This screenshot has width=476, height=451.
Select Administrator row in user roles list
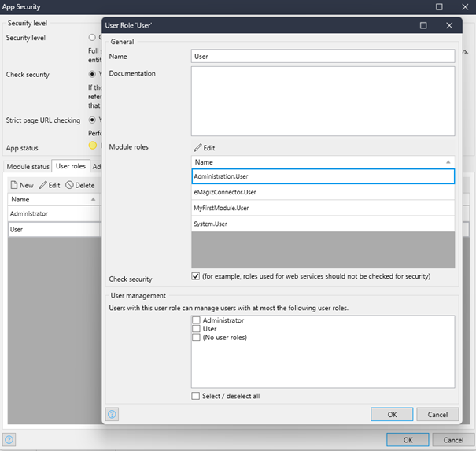click(54, 213)
